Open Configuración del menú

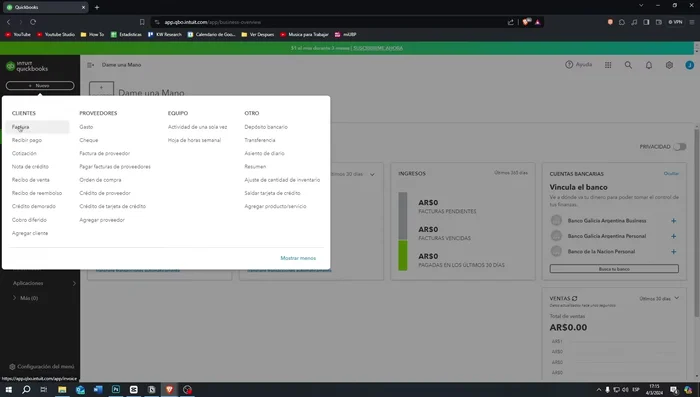point(42,367)
